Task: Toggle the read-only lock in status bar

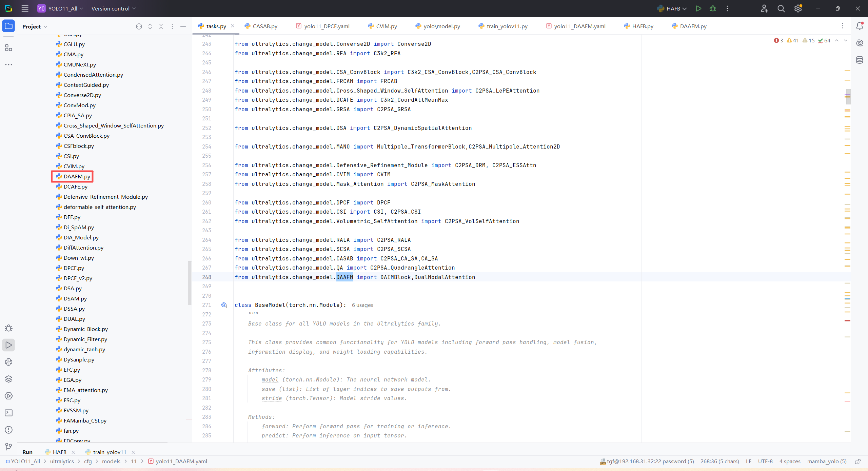Action: (x=857, y=462)
